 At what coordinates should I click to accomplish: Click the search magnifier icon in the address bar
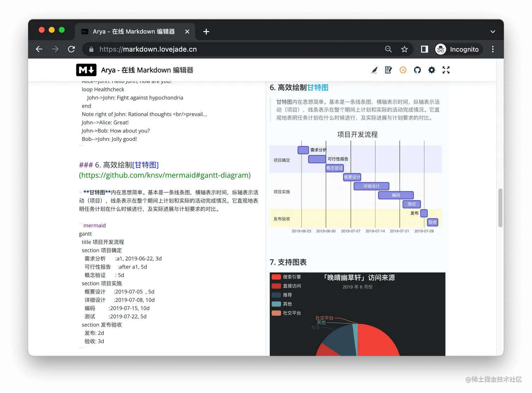388,49
